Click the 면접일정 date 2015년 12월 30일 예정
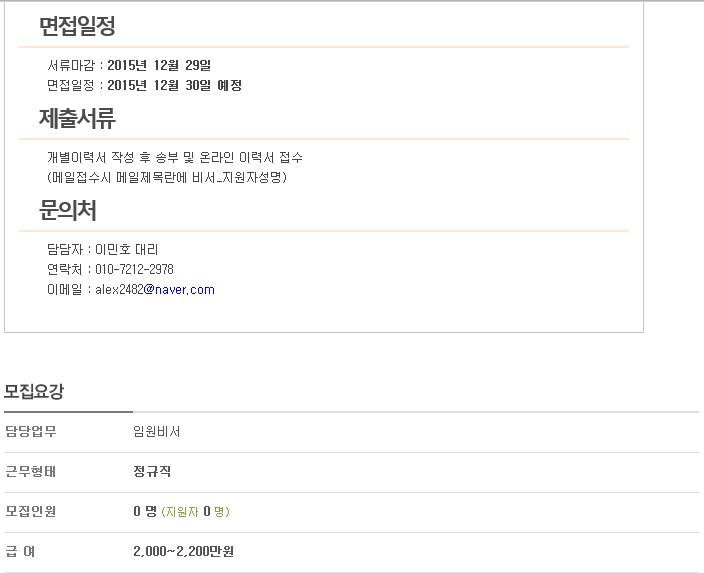 [175, 85]
